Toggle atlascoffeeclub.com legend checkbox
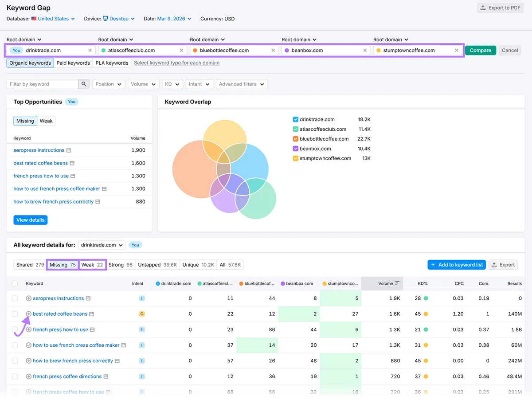 pos(296,129)
